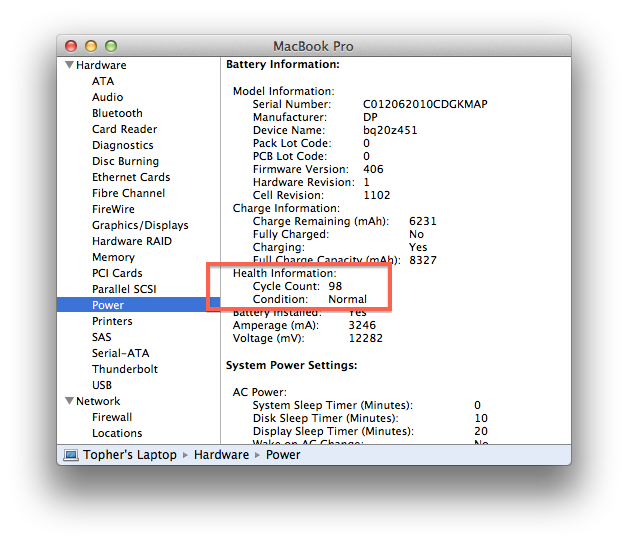Click System Sleep Timer value 0
The image size is (628, 544).
477,405
